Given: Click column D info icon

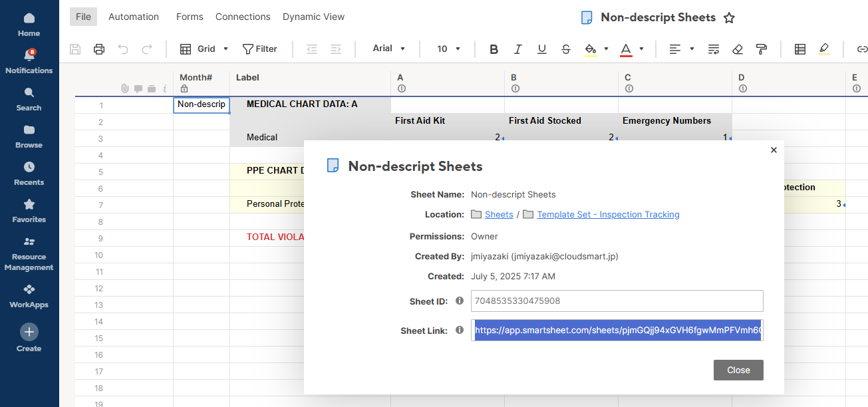Looking at the screenshot, I should 742,88.
